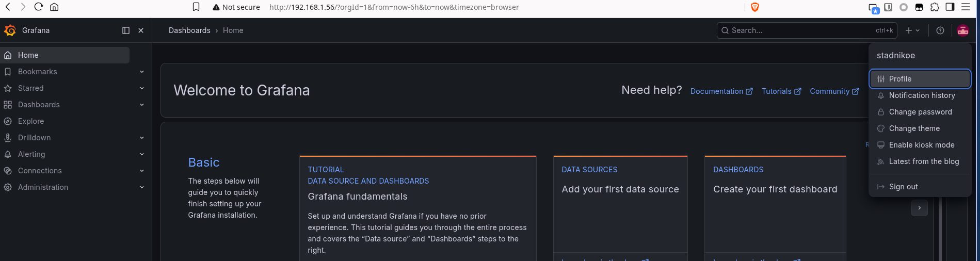Select Change theme in user menu
Image resolution: width=980 pixels, height=261 pixels.
coord(920,128)
